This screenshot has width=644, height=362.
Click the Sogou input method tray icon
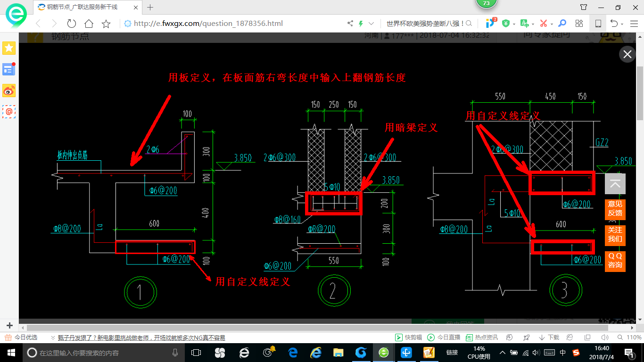click(x=576, y=352)
